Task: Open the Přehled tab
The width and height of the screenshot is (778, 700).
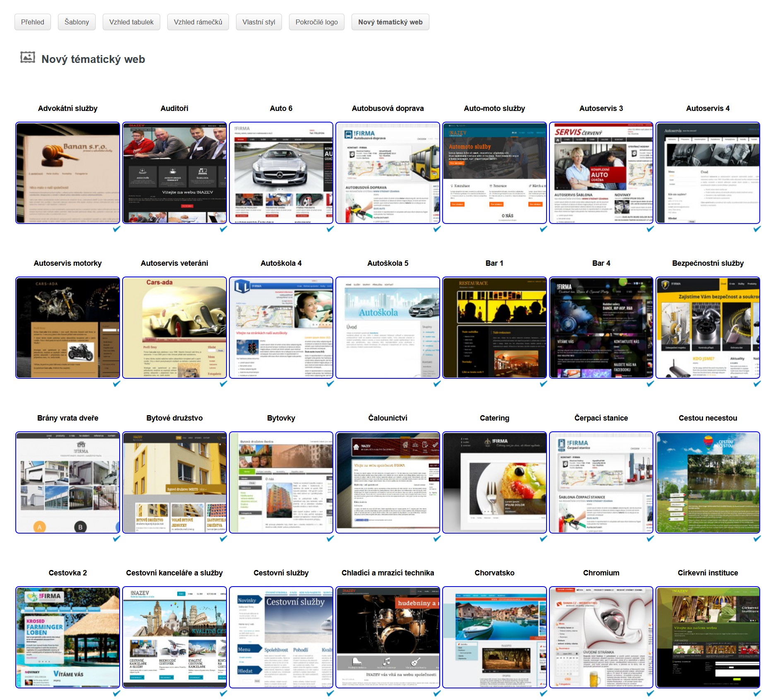Action: pyautogui.click(x=33, y=22)
